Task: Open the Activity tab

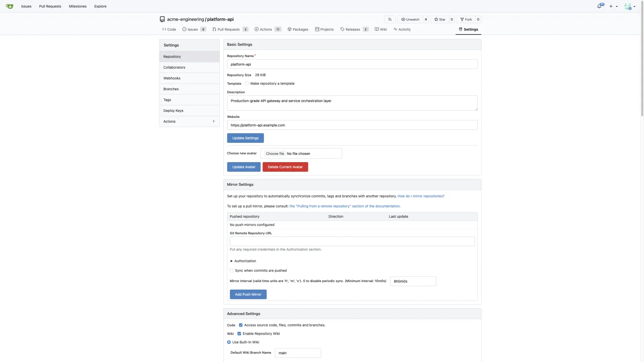Action: 402,29
